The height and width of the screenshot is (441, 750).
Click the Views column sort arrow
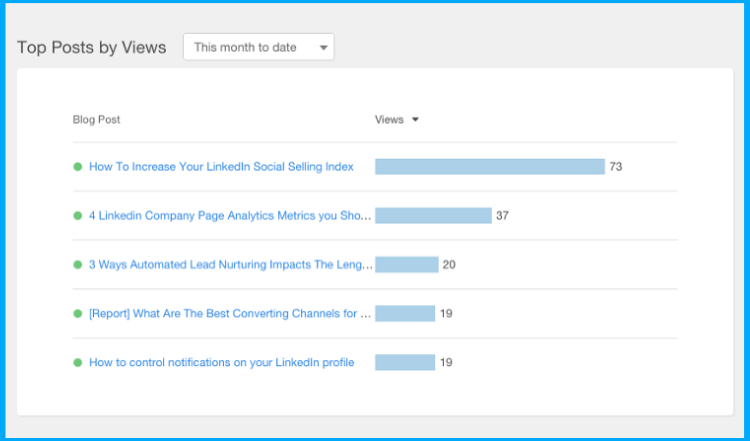tap(415, 120)
